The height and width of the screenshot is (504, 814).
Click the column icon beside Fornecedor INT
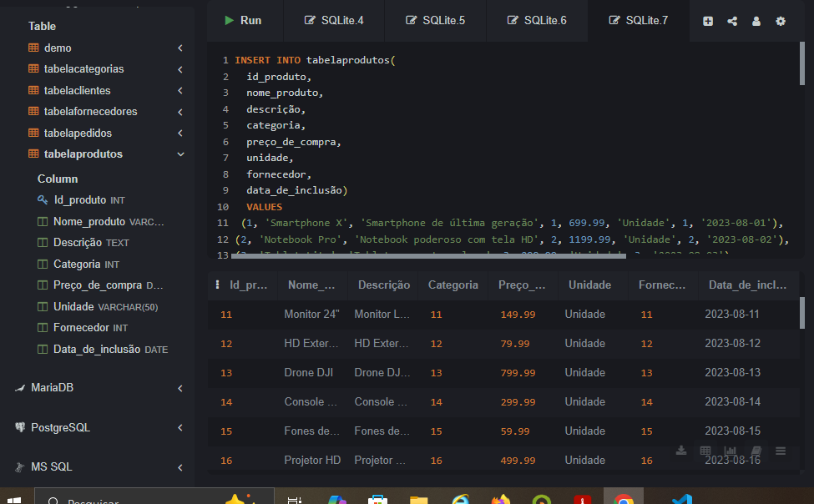click(x=43, y=328)
